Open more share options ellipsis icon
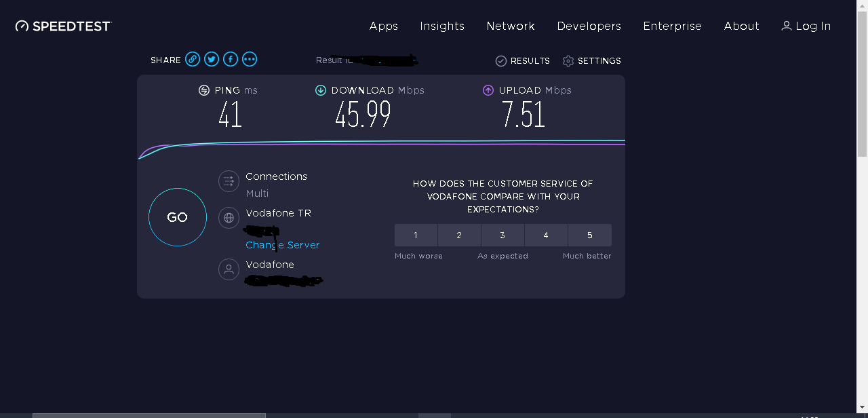 pos(250,60)
